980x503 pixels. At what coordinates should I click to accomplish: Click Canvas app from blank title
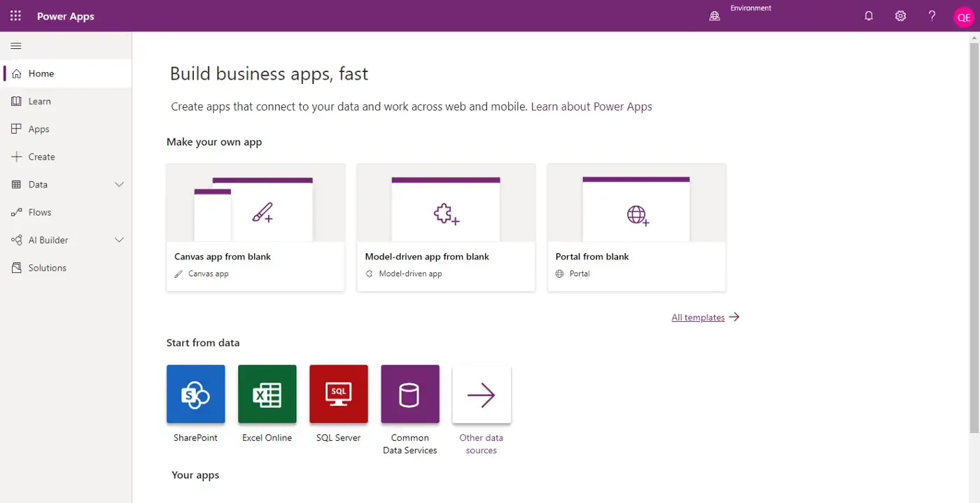click(223, 257)
